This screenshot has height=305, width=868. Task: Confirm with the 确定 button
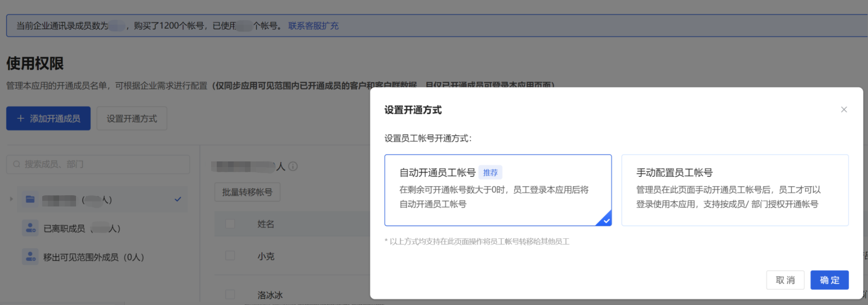coord(829,280)
